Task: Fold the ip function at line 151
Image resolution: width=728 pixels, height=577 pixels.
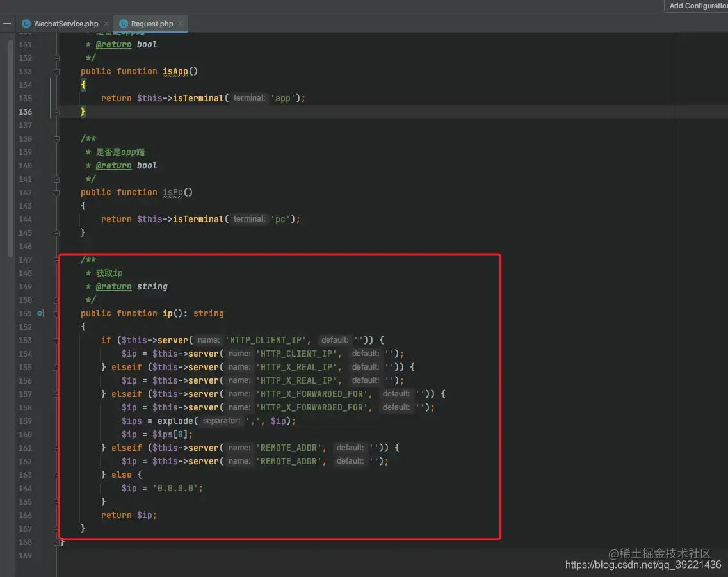Action: (56, 313)
